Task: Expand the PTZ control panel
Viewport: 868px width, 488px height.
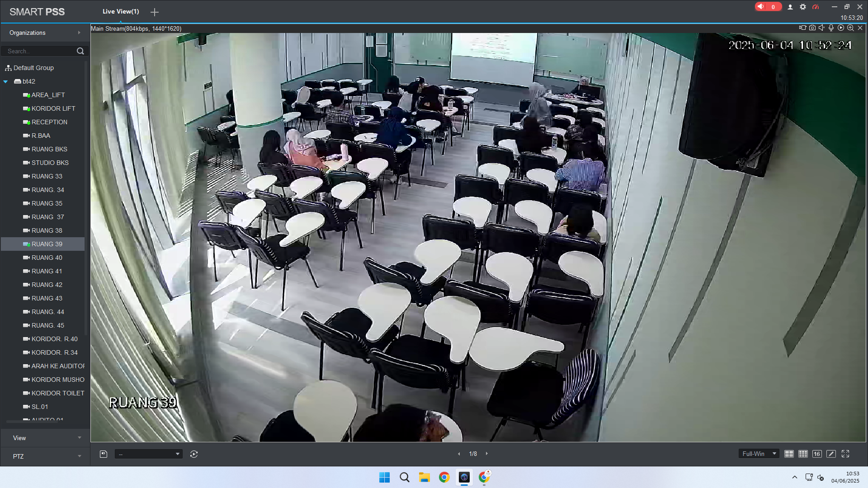Action: pos(45,456)
